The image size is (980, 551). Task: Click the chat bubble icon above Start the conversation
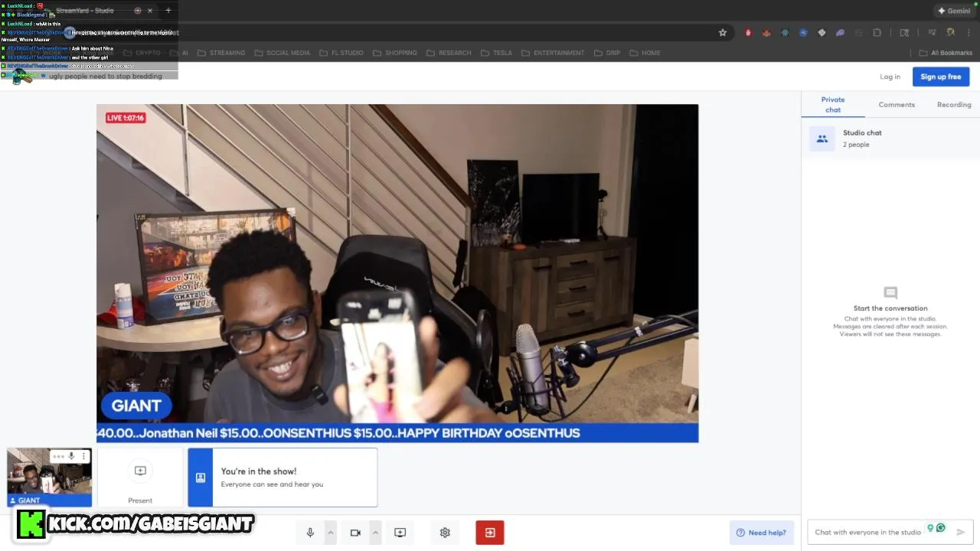[x=890, y=292]
